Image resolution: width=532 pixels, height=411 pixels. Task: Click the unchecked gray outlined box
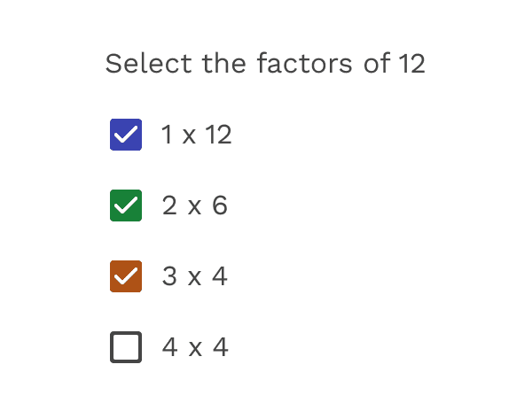tap(126, 347)
